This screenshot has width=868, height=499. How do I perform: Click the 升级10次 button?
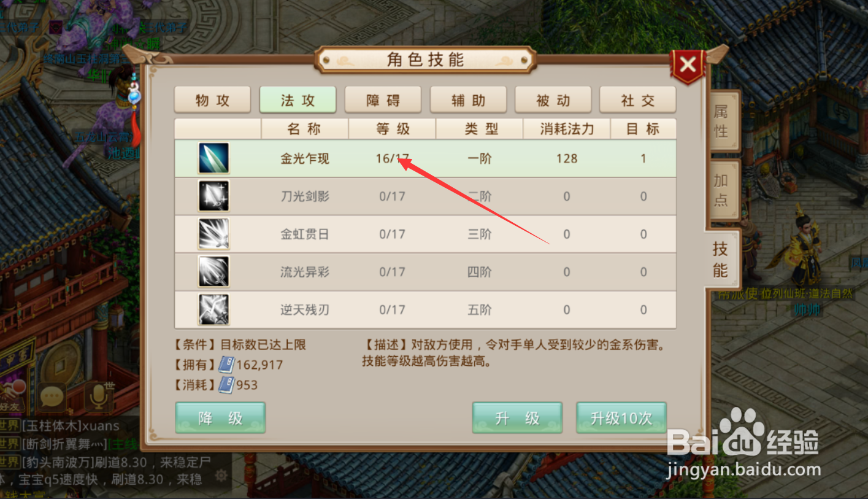(621, 418)
